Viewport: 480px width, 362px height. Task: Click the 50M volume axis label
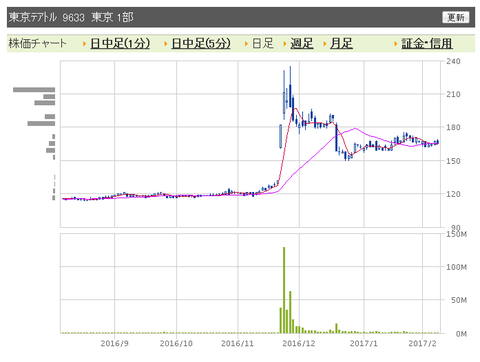[x=459, y=300]
